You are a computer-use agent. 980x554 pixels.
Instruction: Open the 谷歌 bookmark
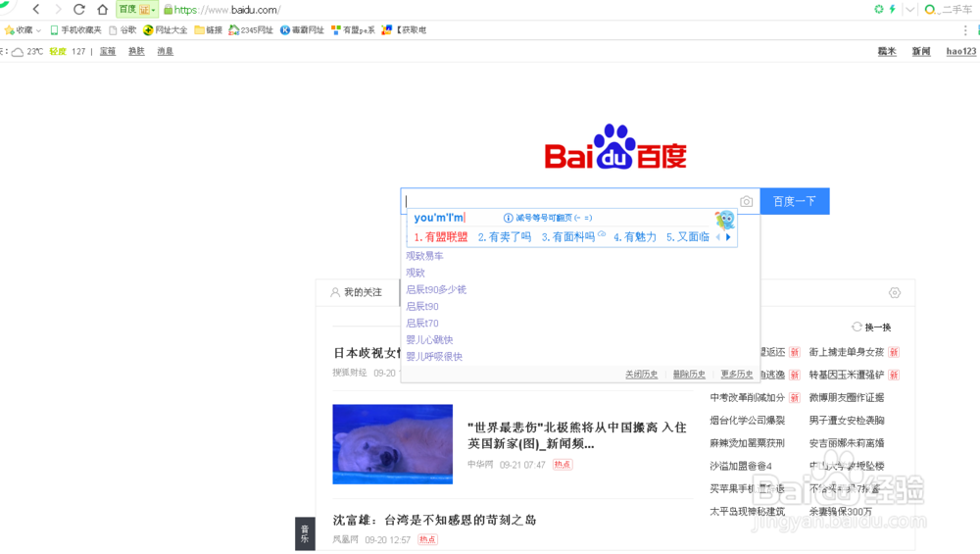pos(122,30)
